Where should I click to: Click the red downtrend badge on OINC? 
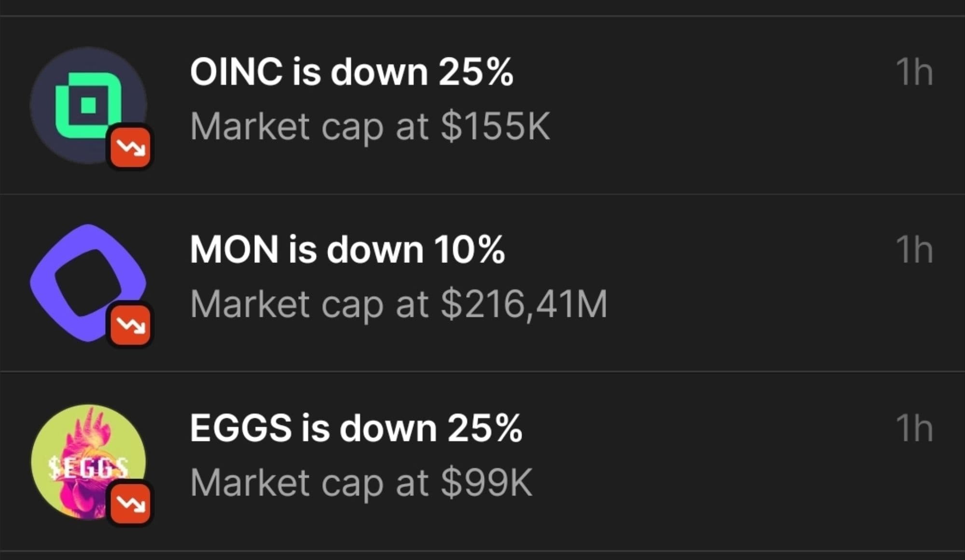click(x=130, y=148)
